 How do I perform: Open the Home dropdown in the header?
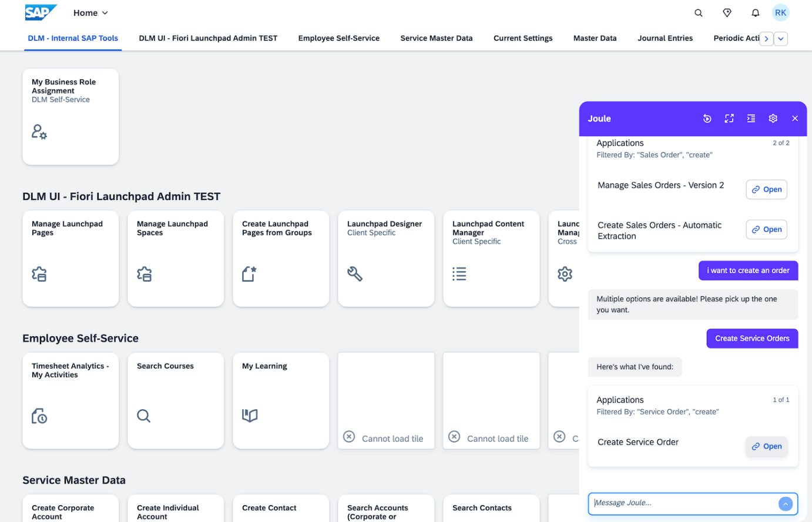tap(90, 12)
